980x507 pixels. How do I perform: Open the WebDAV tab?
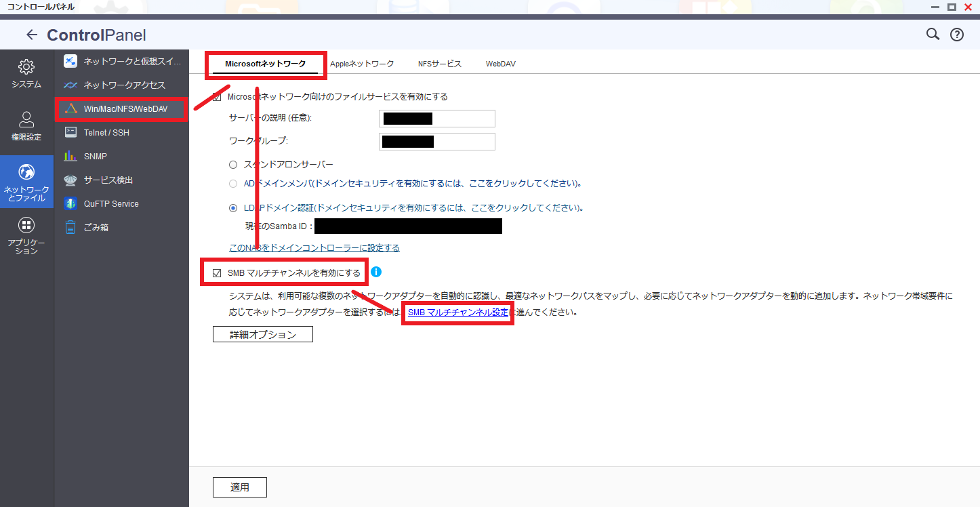[x=500, y=64]
